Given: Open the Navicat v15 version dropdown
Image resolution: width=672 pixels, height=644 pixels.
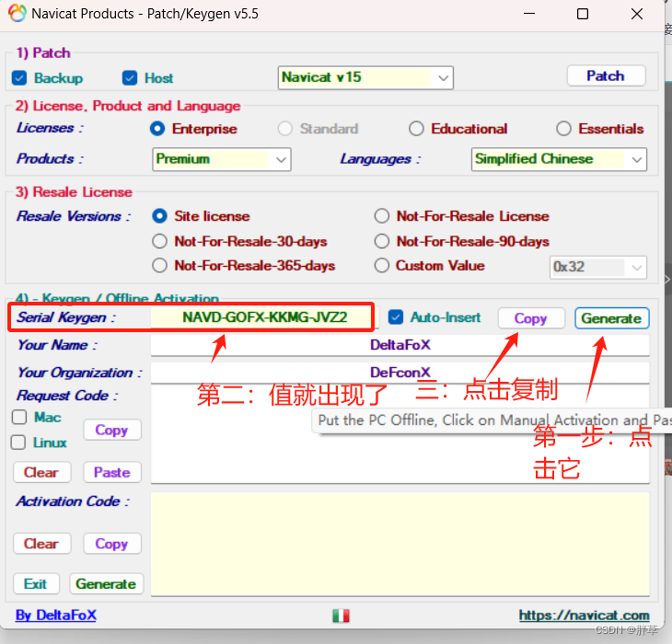Looking at the screenshot, I should (365, 78).
